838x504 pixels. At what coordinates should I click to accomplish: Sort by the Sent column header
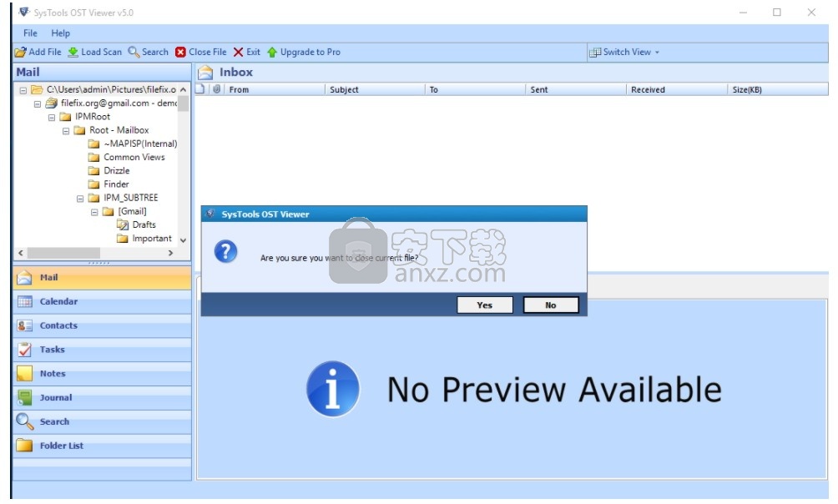pos(576,90)
